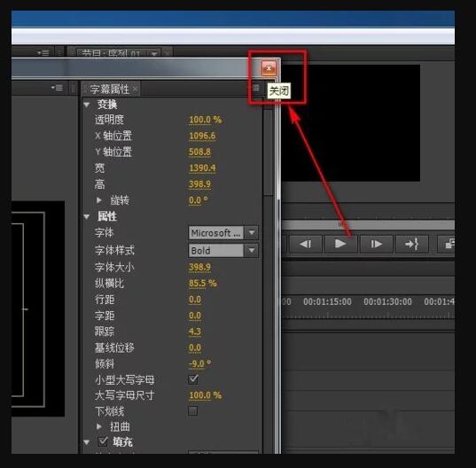The width and height of the screenshot is (476, 468).
Task: Click the 纵横比 value 85.5 %
Action: 202,284
